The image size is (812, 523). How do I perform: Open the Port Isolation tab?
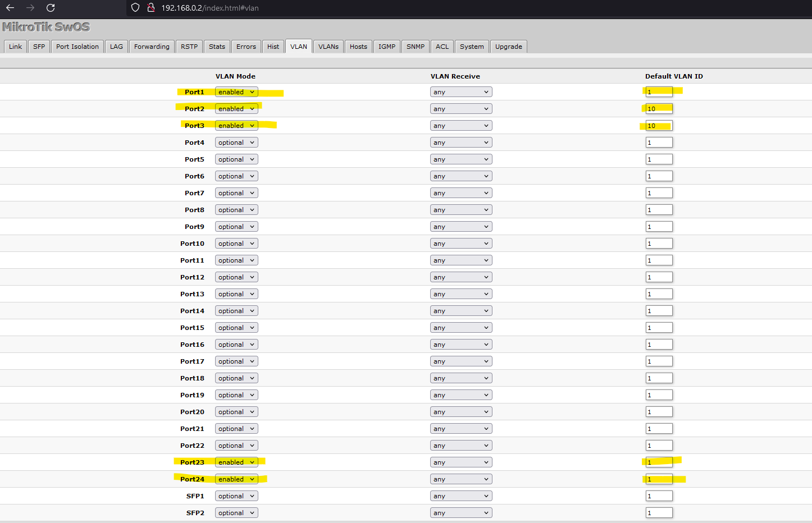(x=77, y=47)
